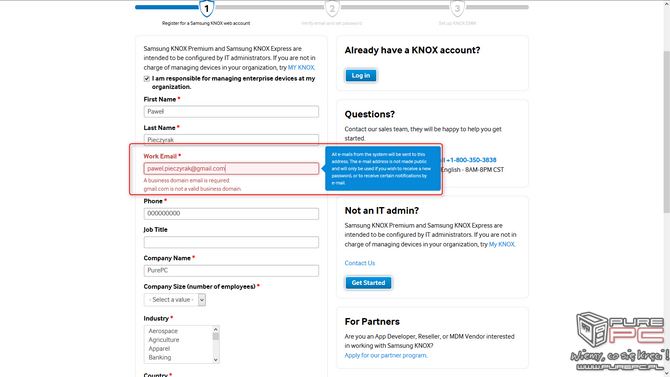Click the step 2 shield icon
This screenshot has width=670, height=377.
pyautogui.click(x=332, y=8)
